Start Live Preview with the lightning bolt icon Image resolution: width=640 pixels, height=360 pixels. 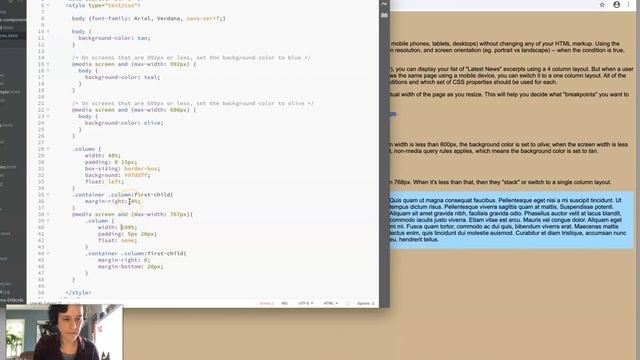coord(384,4)
